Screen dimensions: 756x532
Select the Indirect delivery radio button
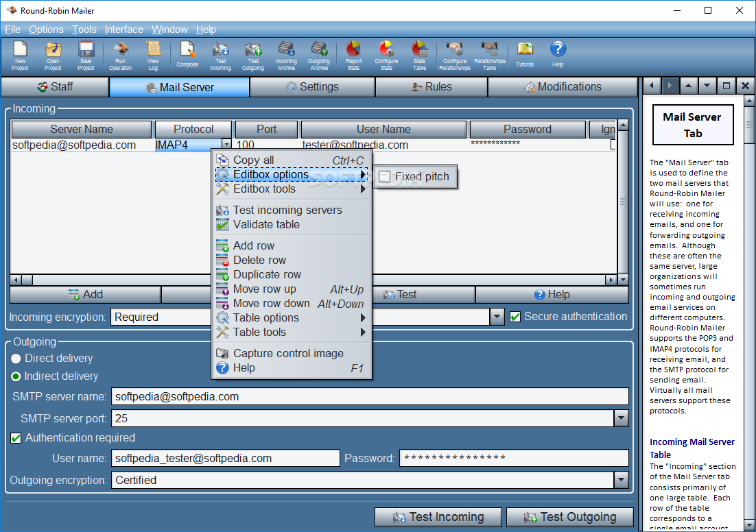(16, 376)
